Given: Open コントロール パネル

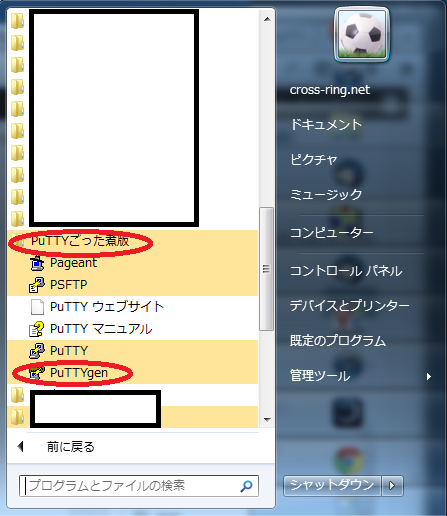Looking at the screenshot, I should tap(346, 271).
